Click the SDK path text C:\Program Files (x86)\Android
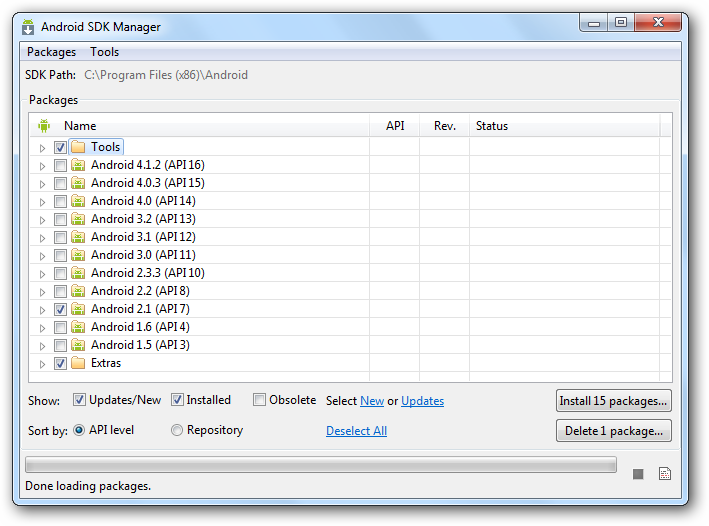This screenshot has height=526, width=709. pos(166,75)
